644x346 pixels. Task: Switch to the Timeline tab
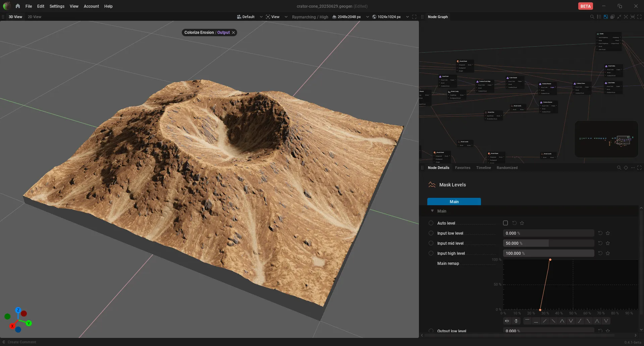click(x=483, y=168)
